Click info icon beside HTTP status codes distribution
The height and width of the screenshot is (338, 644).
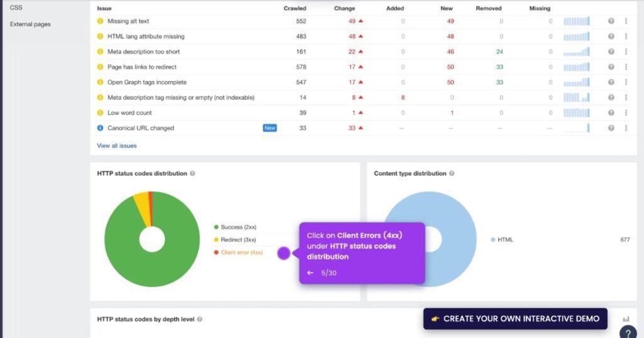coord(192,173)
